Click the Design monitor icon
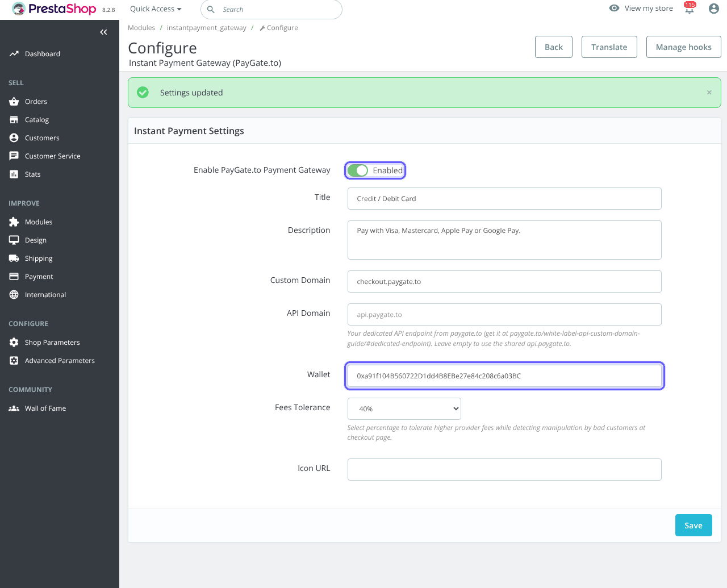This screenshot has width=727, height=588. tap(14, 240)
